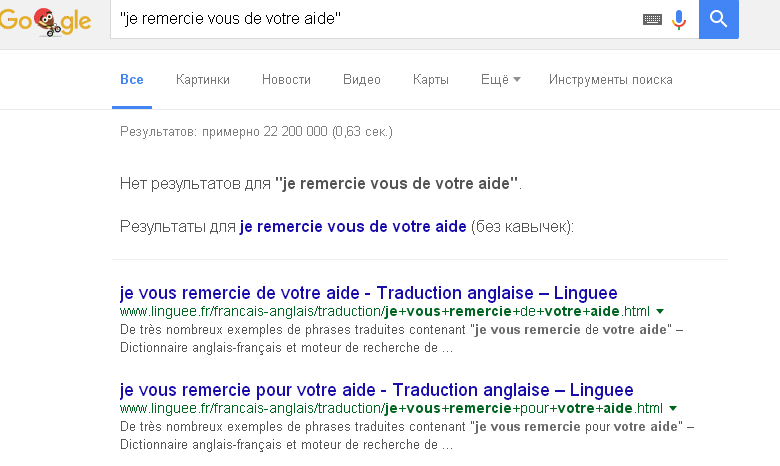The height and width of the screenshot is (466, 780).
Task: Switch to the "Карты" tab
Action: click(431, 80)
